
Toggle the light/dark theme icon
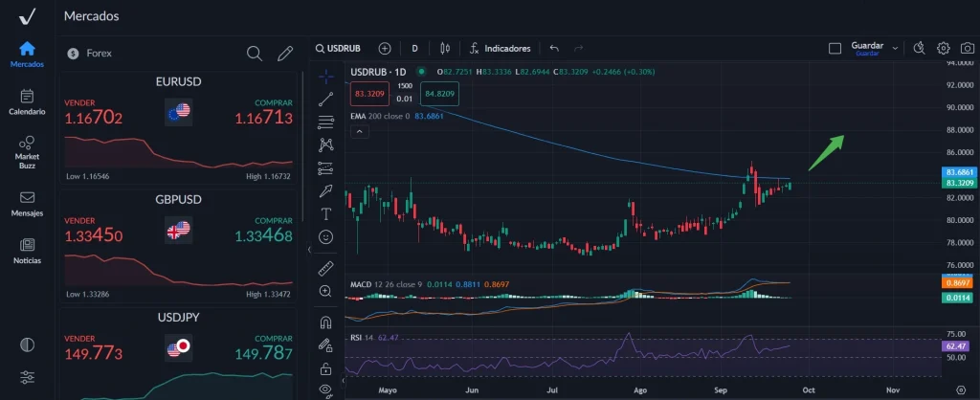click(x=27, y=344)
